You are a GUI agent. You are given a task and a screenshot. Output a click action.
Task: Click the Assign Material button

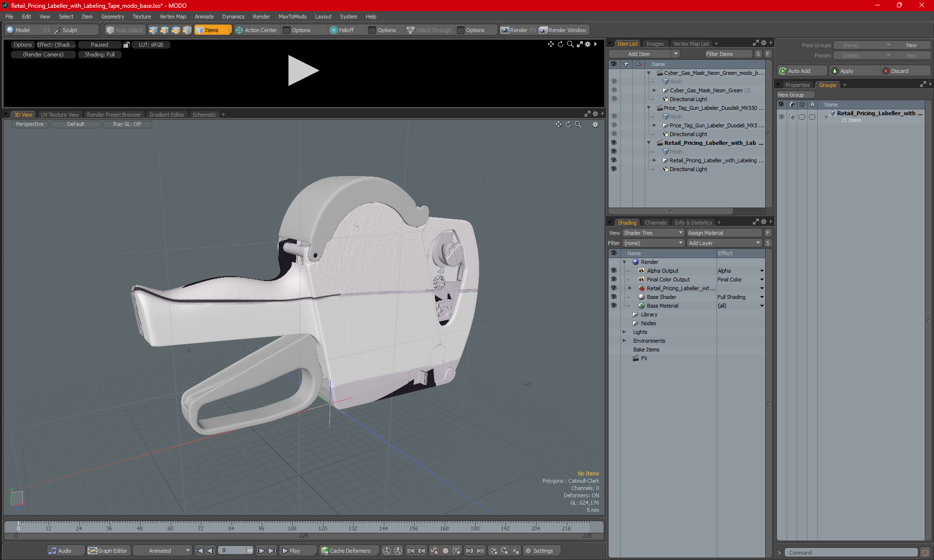[x=723, y=233]
